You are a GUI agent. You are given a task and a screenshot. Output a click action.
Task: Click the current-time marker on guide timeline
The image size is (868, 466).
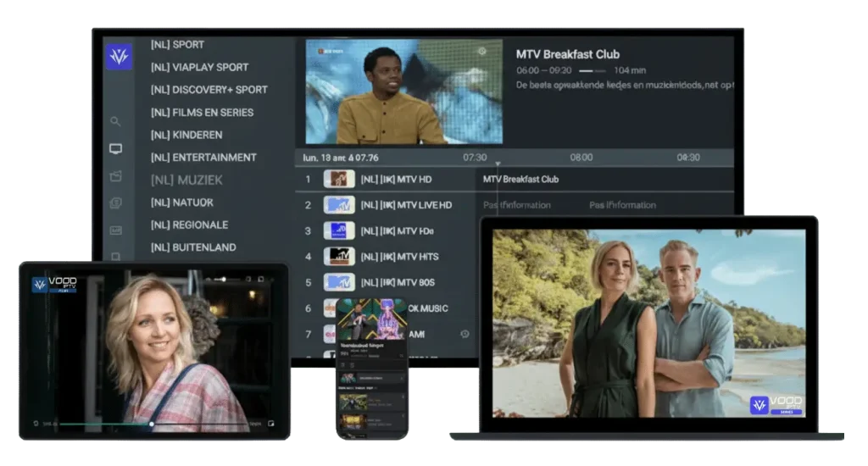coord(498,164)
